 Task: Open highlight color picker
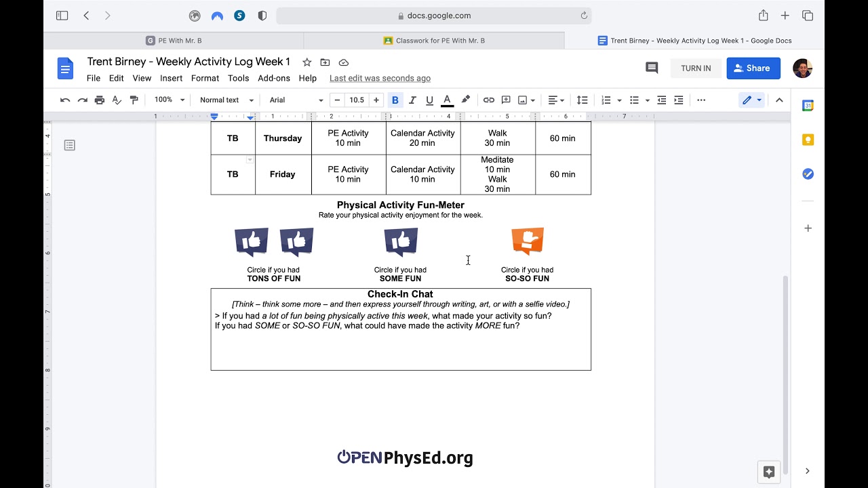tap(465, 100)
